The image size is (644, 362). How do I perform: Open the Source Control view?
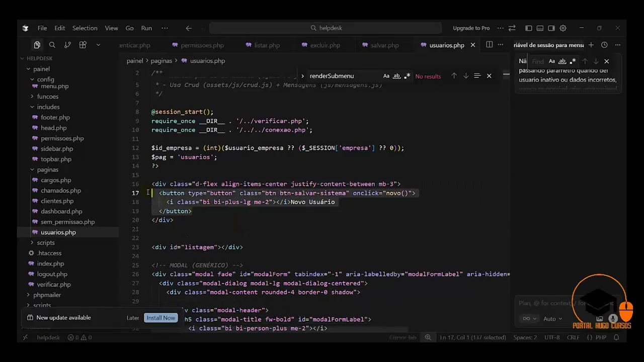(x=67, y=45)
